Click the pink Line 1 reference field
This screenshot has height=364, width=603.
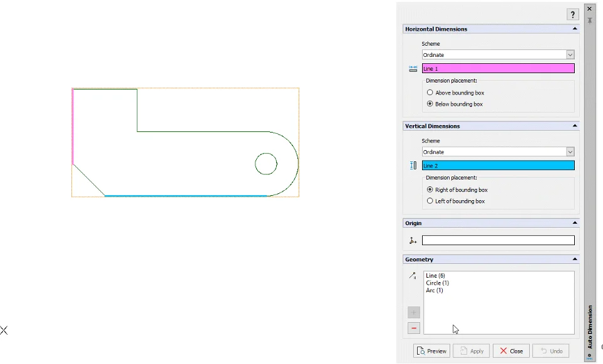tap(498, 69)
